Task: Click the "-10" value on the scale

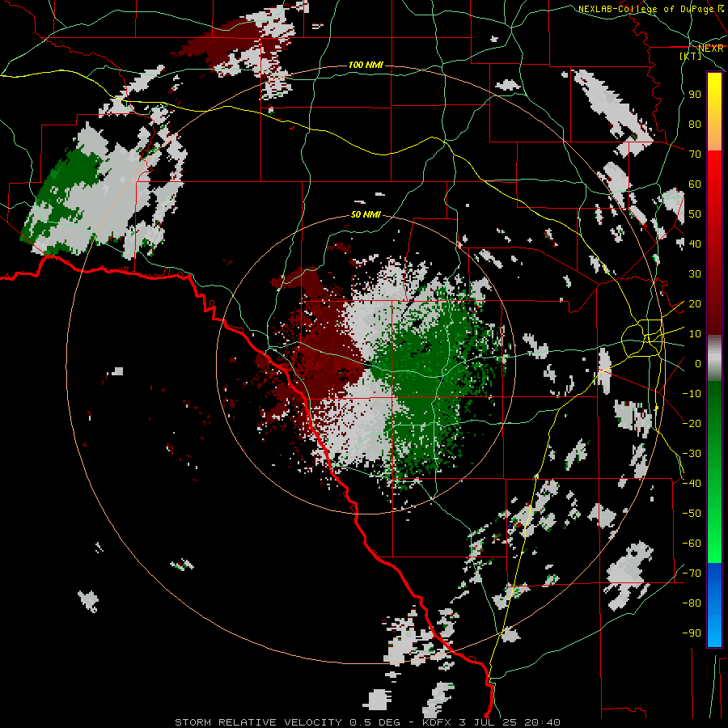Action: pos(692,394)
